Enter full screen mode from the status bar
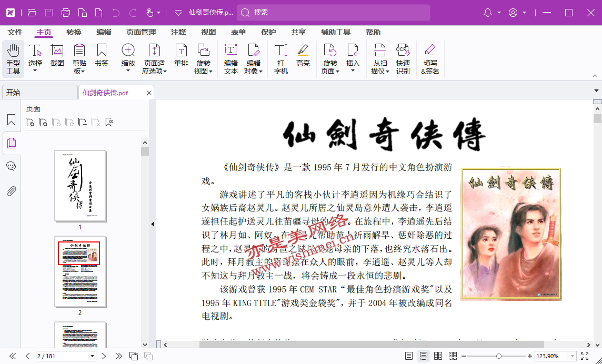Image resolution: width=602 pixels, height=364 pixels. 585,356
